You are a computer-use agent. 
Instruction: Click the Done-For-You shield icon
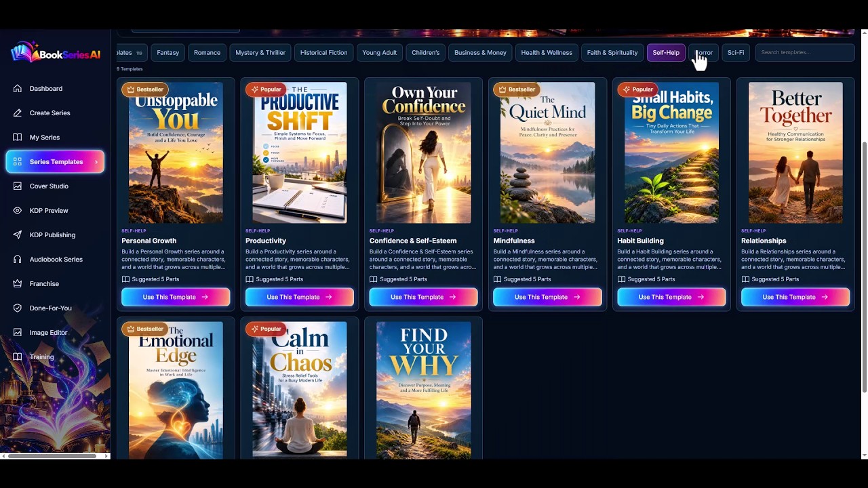[x=18, y=308]
